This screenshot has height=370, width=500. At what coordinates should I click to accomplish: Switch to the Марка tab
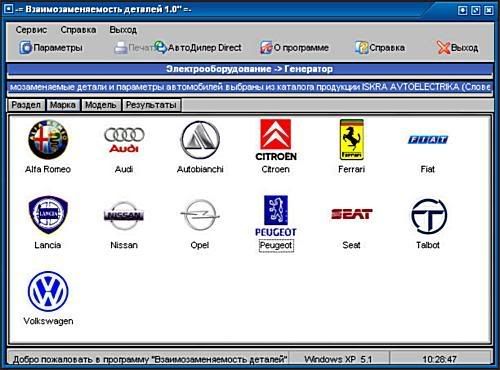(63, 105)
